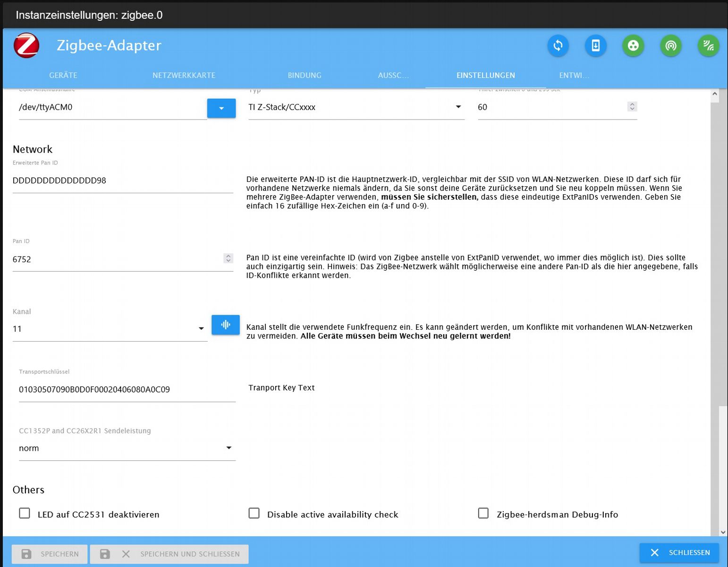Open the Sendeleistung norm dropdown
This screenshot has width=728, height=567.
click(127, 448)
